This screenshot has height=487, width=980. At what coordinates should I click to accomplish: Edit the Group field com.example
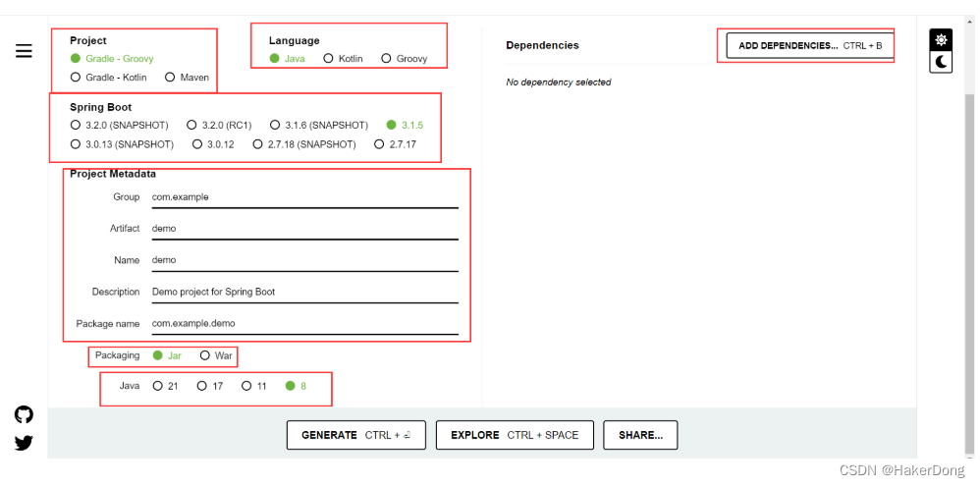[x=305, y=197]
